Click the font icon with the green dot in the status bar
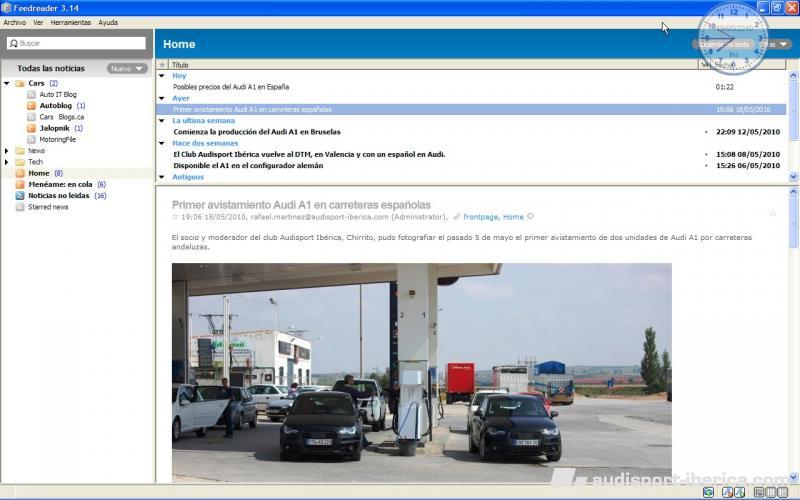This screenshot has height=500, width=800. pyautogui.click(x=739, y=492)
